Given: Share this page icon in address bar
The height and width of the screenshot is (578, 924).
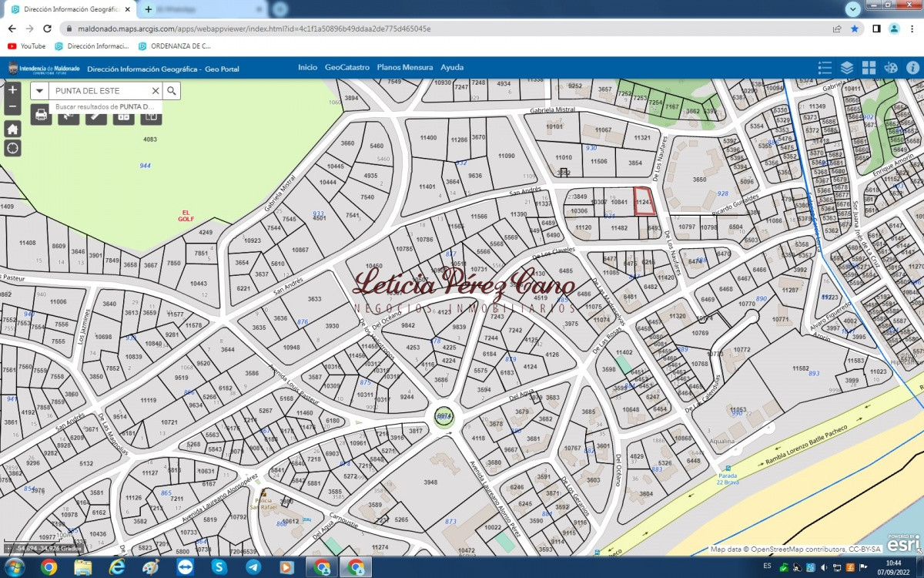Looking at the screenshot, I should (x=837, y=29).
